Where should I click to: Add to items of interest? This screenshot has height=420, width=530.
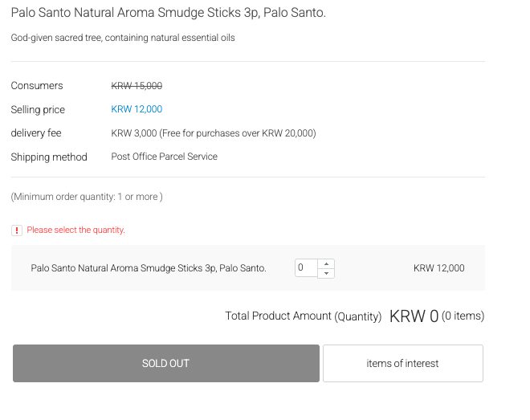[403, 363]
